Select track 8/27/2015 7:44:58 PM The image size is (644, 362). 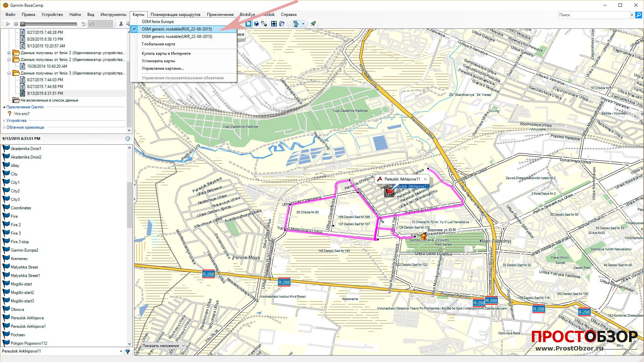[x=45, y=87]
